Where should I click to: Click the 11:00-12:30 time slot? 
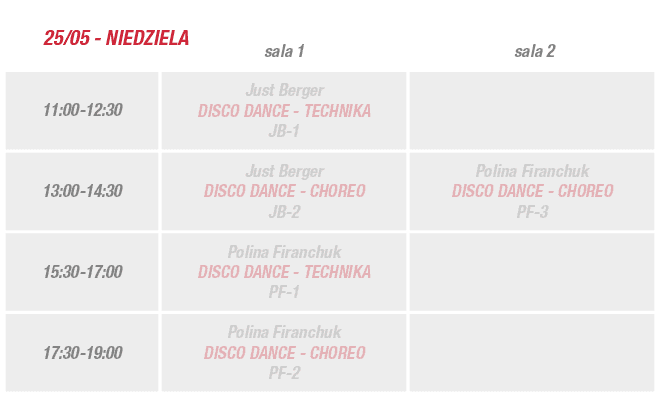pos(82,110)
